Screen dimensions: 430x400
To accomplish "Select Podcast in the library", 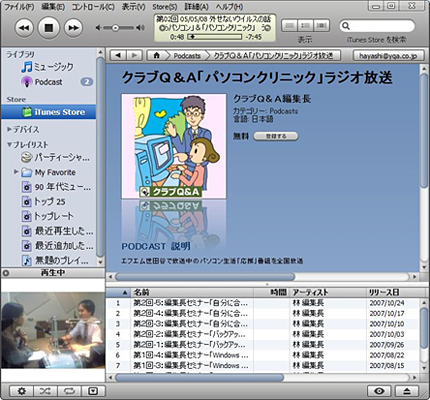I will 48,82.
